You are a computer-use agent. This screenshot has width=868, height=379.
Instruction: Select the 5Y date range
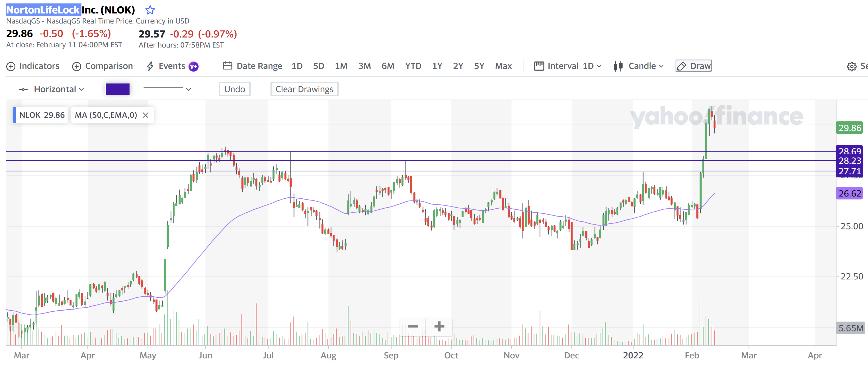(x=479, y=66)
